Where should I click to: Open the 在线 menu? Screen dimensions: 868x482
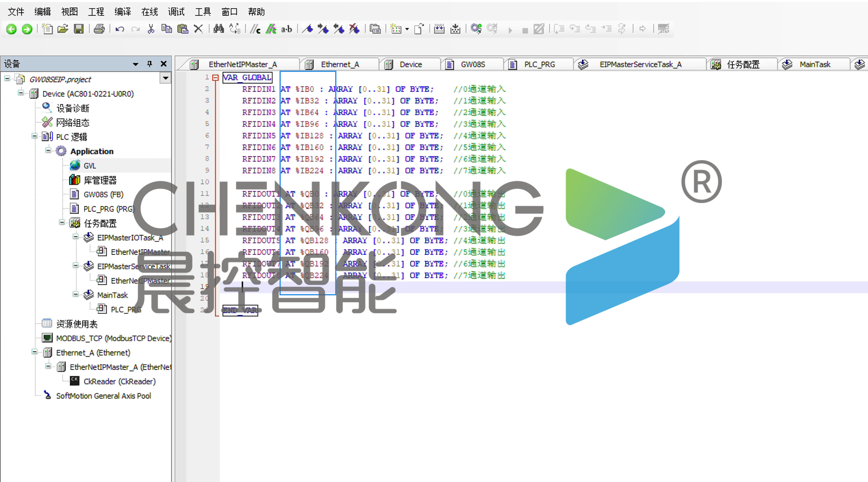pyautogui.click(x=149, y=12)
